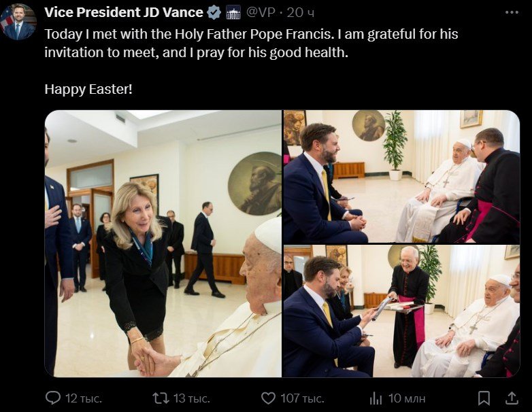Click the "13 тыс." repost count
532x412 pixels.
(x=192, y=398)
